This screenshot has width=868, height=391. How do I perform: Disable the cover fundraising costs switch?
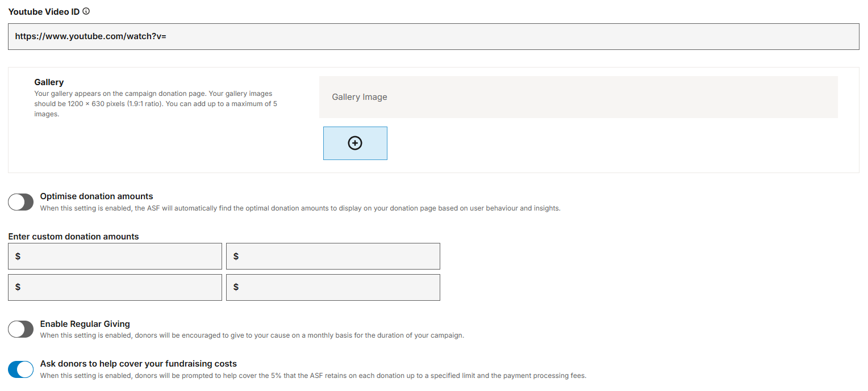point(21,369)
